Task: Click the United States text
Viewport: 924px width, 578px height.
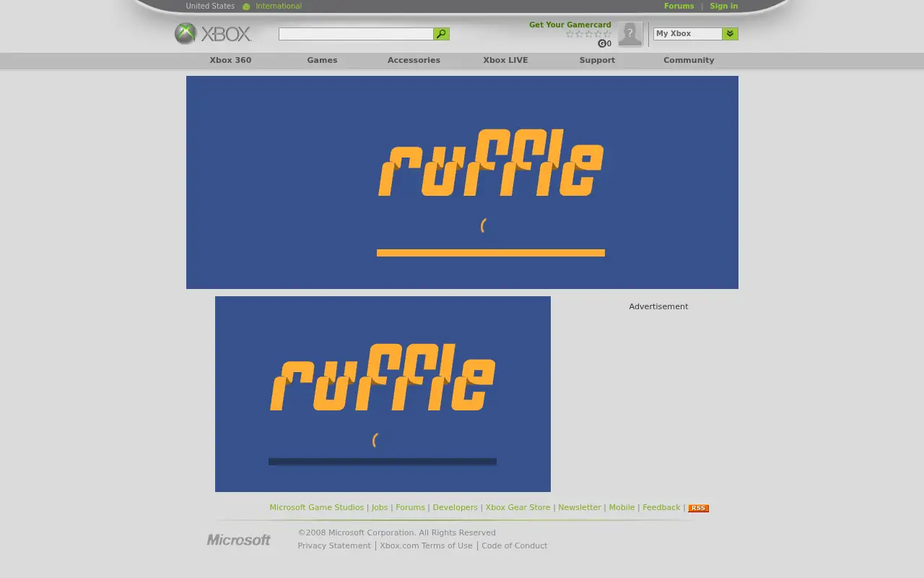Action: [x=210, y=7]
